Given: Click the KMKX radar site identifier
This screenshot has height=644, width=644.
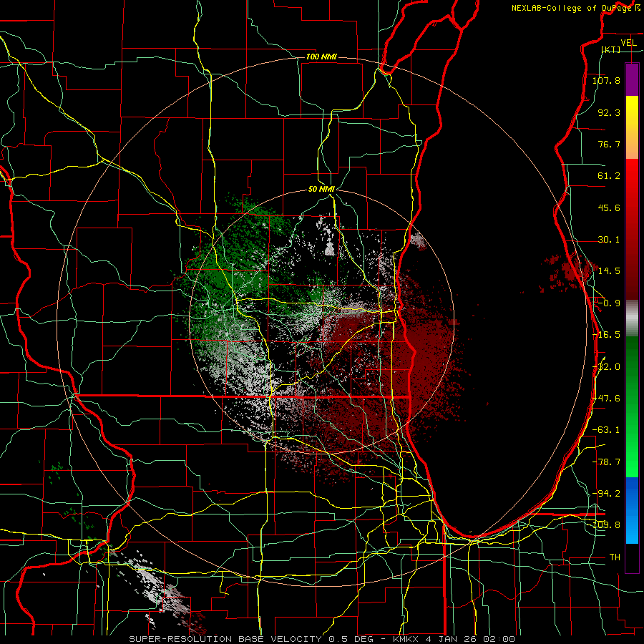Looking at the screenshot, I should coord(406,639).
